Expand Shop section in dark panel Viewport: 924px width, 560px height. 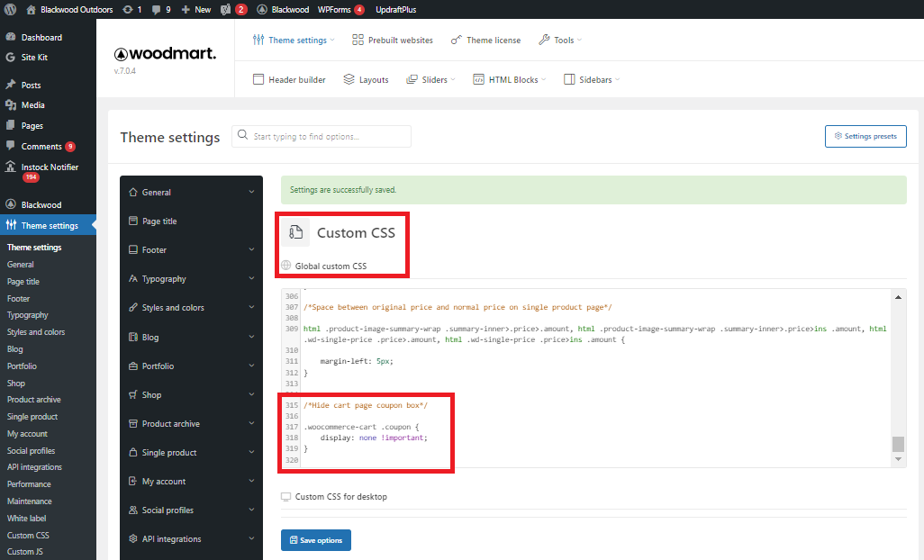(191, 394)
